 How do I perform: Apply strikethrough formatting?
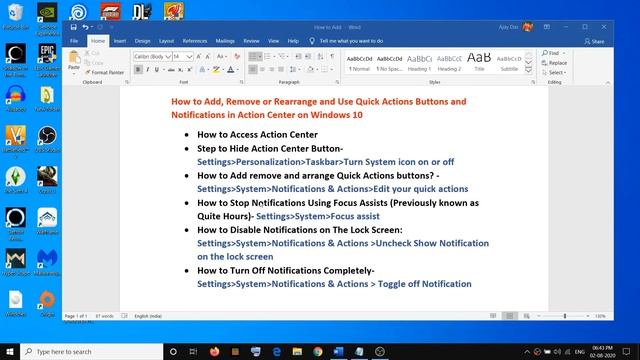[171, 70]
